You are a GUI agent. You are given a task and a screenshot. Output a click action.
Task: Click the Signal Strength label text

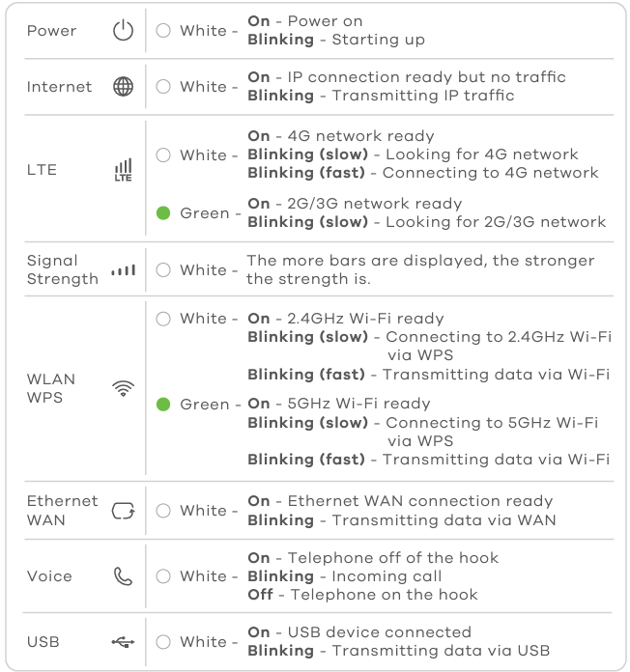[62, 270]
